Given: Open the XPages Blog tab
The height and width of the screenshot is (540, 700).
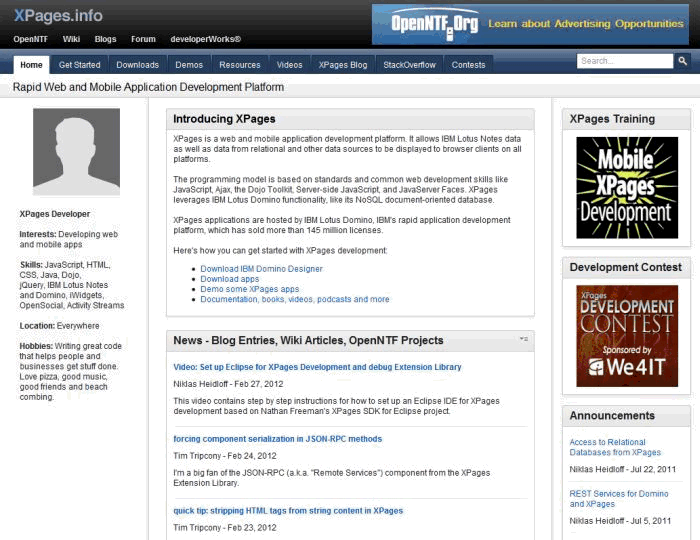Looking at the screenshot, I should click(343, 65).
